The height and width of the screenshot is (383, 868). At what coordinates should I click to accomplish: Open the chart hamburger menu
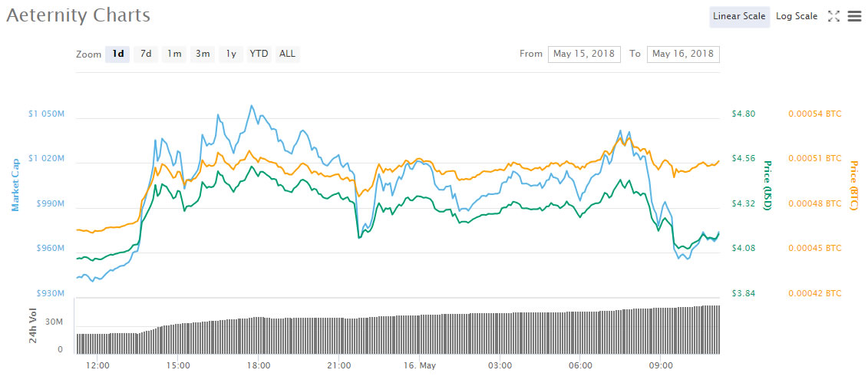(854, 16)
